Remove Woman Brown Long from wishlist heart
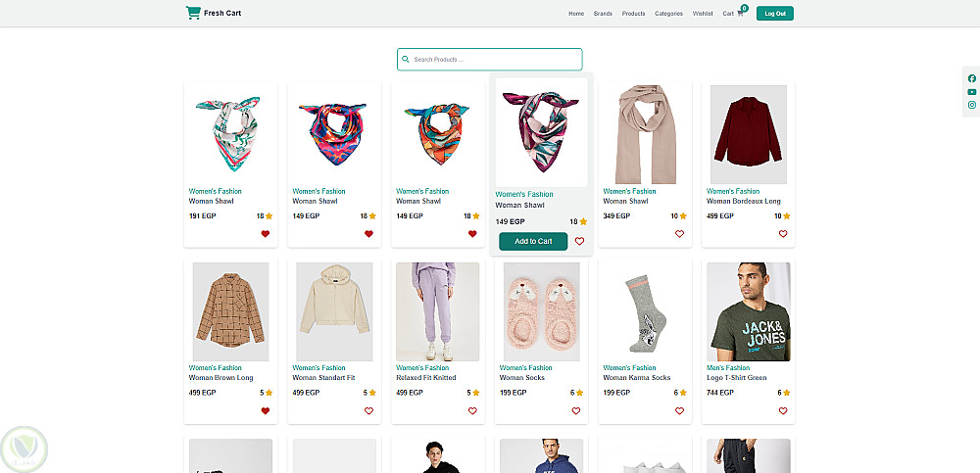980x473 pixels. coord(265,410)
